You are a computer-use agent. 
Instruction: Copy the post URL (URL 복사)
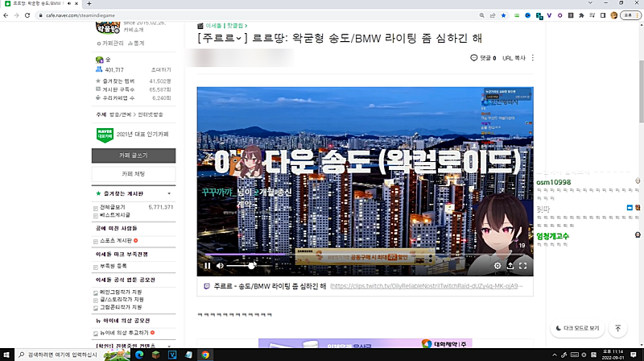pyautogui.click(x=514, y=58)
